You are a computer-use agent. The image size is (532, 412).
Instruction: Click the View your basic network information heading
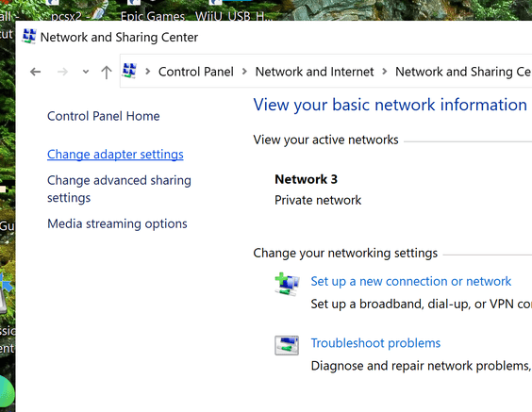pos(391,105)
